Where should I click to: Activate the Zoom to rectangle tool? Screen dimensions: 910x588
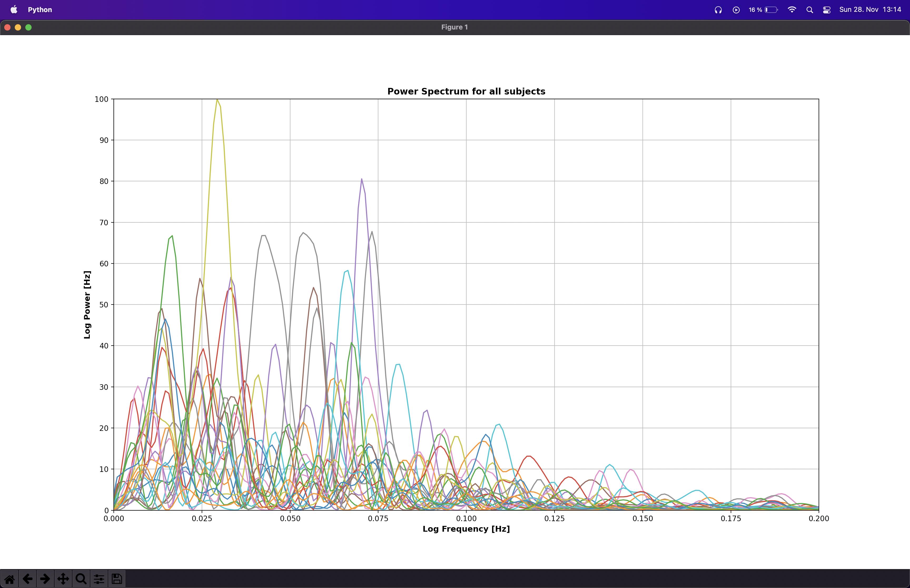click(81, 579)
